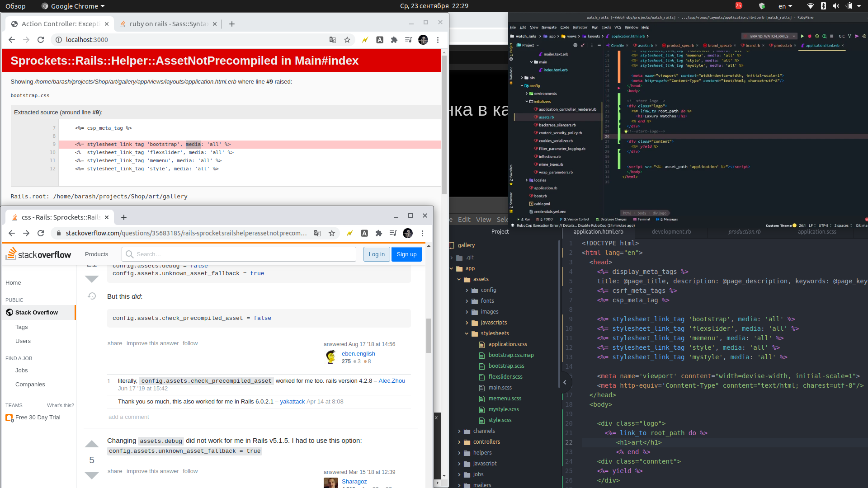Screen dimensions: 868x488
Task: Collapse the initializers folder in RubyMine
Action: click(x=527, y=102)
